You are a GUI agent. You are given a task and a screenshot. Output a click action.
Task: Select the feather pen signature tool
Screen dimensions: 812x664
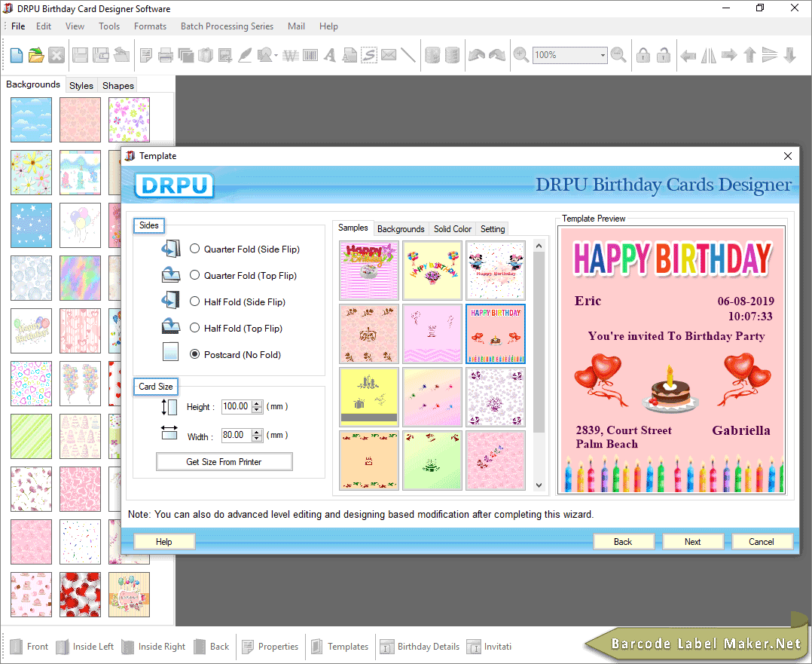pos(245,55)
